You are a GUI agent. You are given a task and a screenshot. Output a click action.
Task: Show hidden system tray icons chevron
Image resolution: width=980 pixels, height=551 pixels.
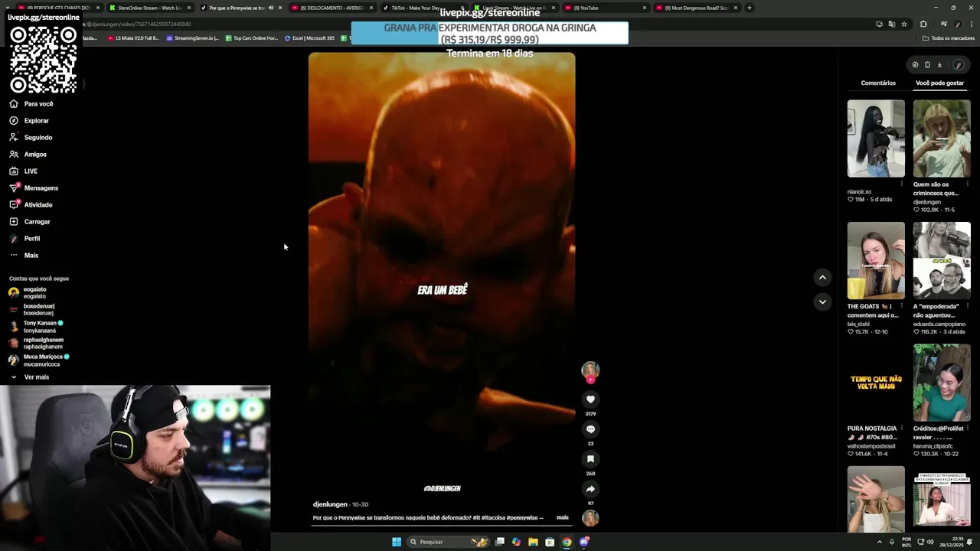879,542
